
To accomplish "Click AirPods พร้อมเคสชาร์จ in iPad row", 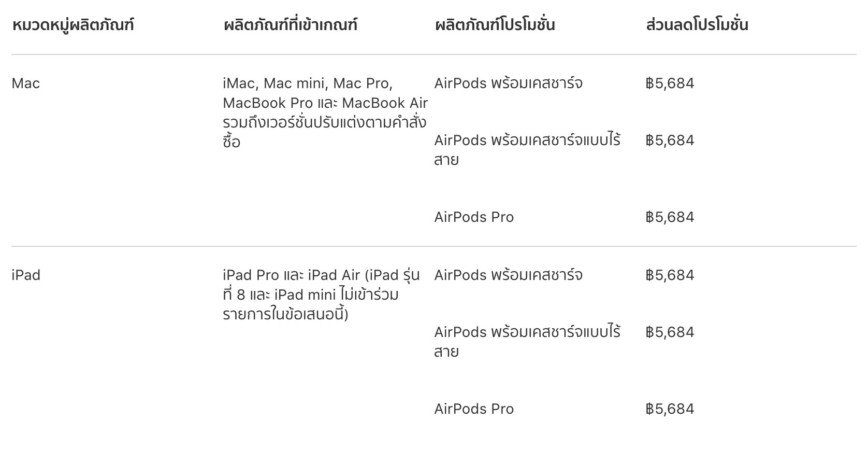I will tap(509, 275).
